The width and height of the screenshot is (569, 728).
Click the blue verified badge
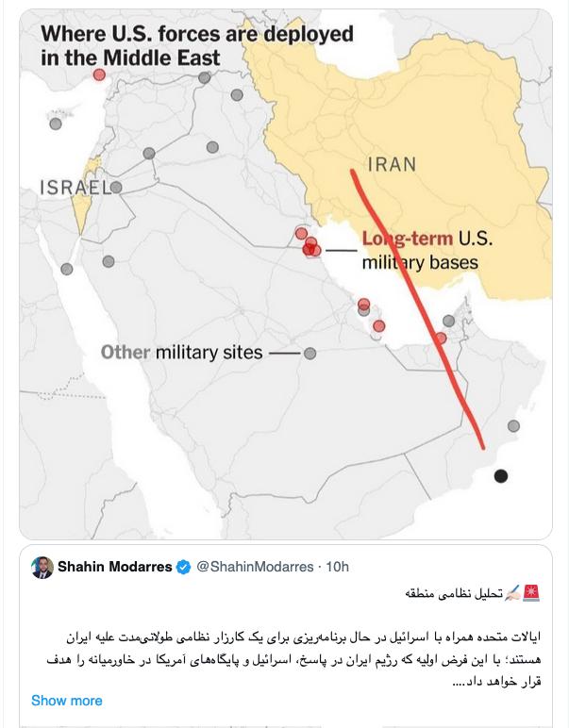click(x=183, y=567)
